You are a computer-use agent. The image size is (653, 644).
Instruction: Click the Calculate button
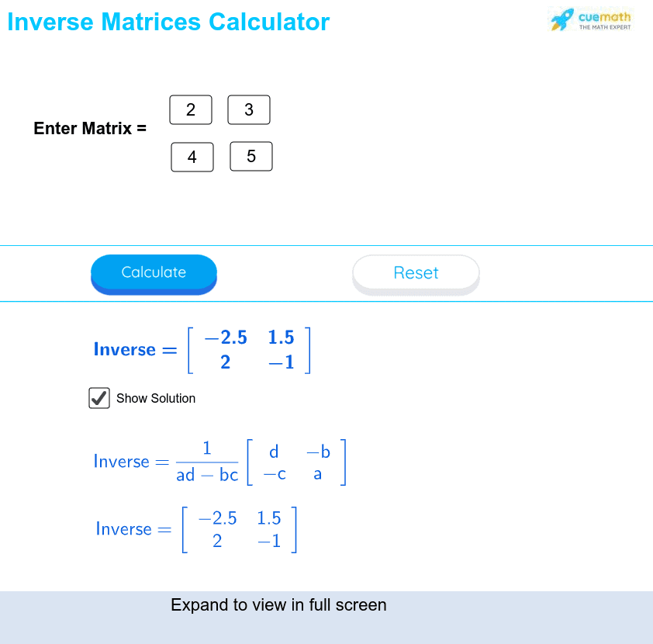coord(154,274)
